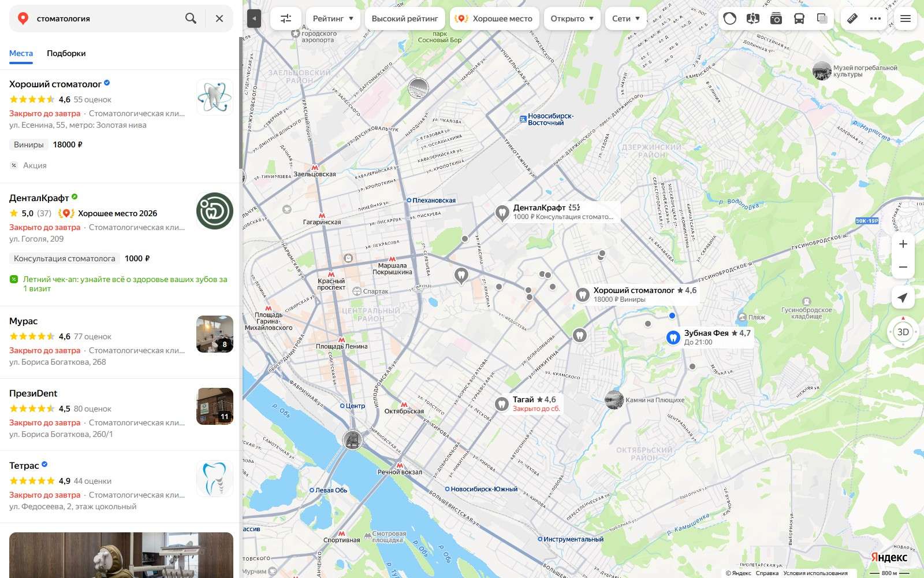Click the results list scrollbar
This screenshot has width=924, height=578.
tap(241, 104)
